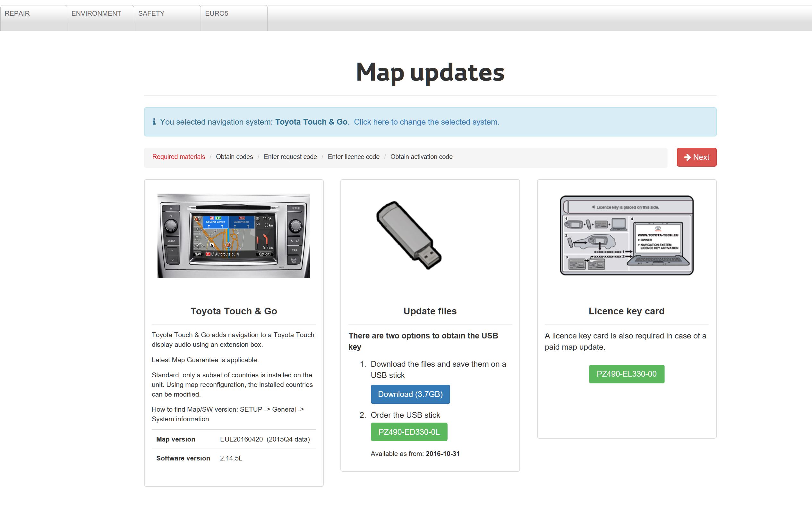The width and height of the screenshot is (812, 508).
Task: Open the SAFETY tab
Action: (x=167, y=18)
